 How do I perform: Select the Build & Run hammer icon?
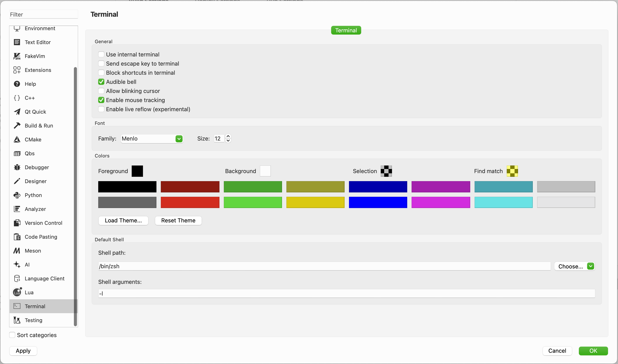click(17, 126)
